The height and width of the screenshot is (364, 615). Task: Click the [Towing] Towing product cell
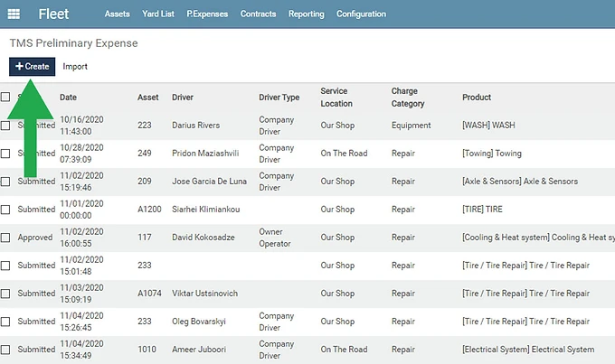click(x=492, y=154)
